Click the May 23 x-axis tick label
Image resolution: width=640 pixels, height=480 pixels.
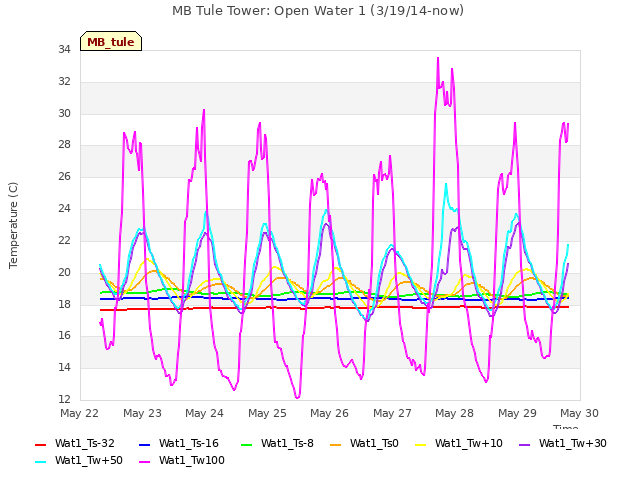[142, 413]
